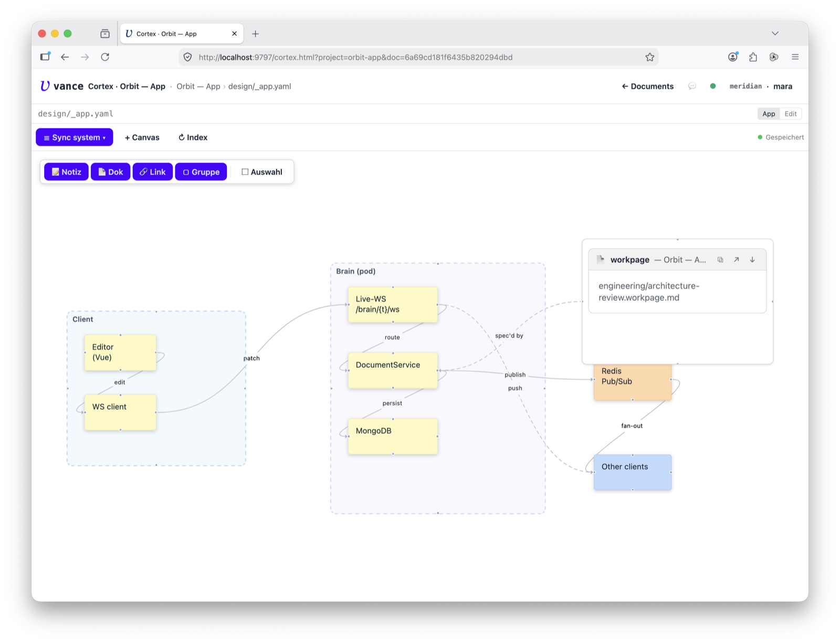This screenshot has height=643, width=840.
Task: Click the green online status dot
Action: point(712,86)
